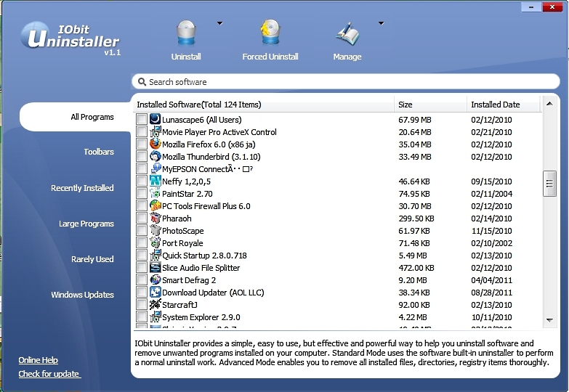Screen dimensions: 569x392
Task: Switch to Rarely Used programs
Action: coord(92,259)
